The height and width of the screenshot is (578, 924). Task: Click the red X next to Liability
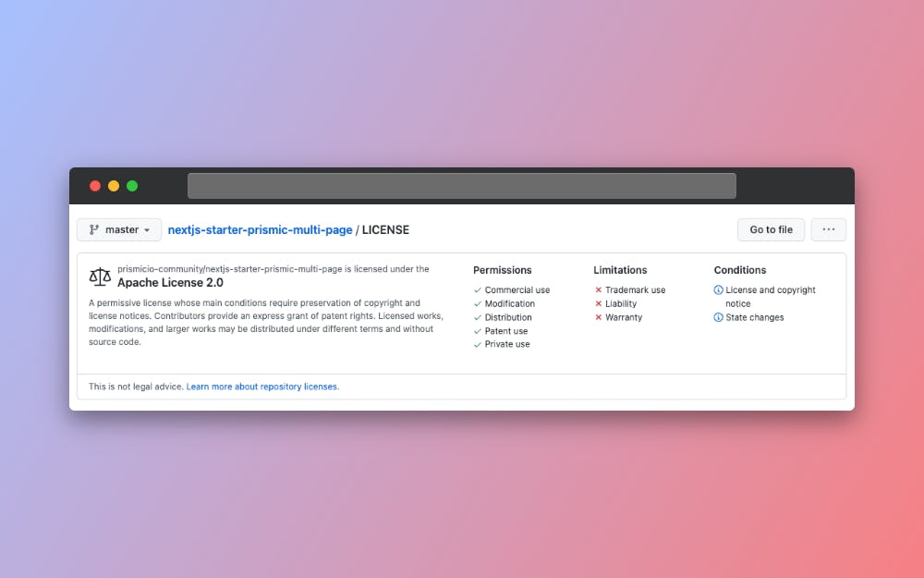[599, 303]
